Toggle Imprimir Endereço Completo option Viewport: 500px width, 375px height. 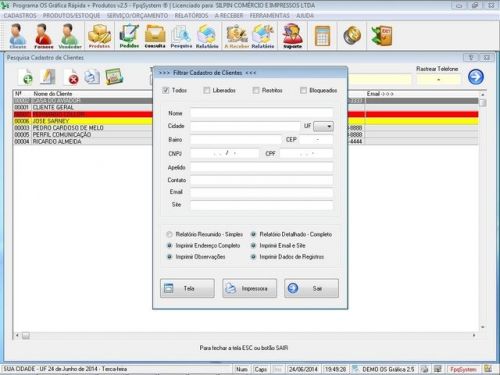tap(169, 246)
